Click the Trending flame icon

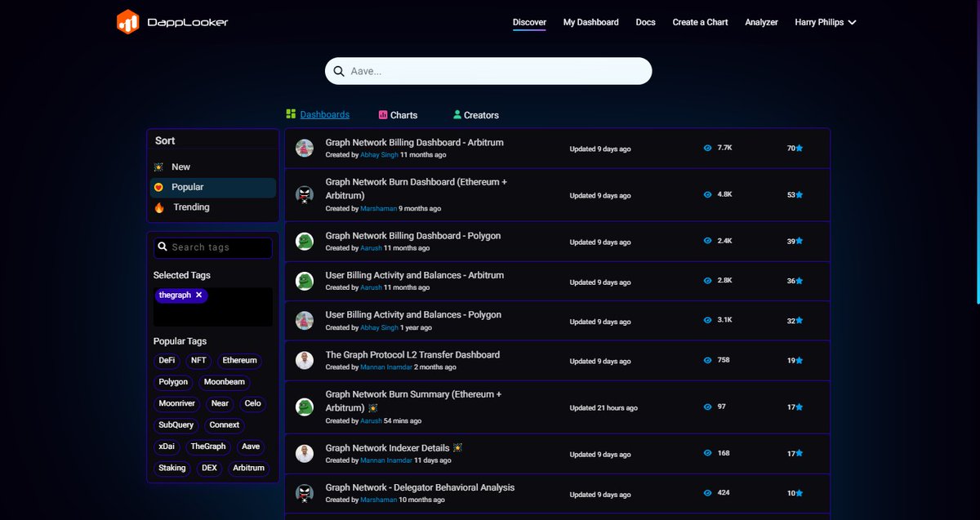tap(158, 207)
